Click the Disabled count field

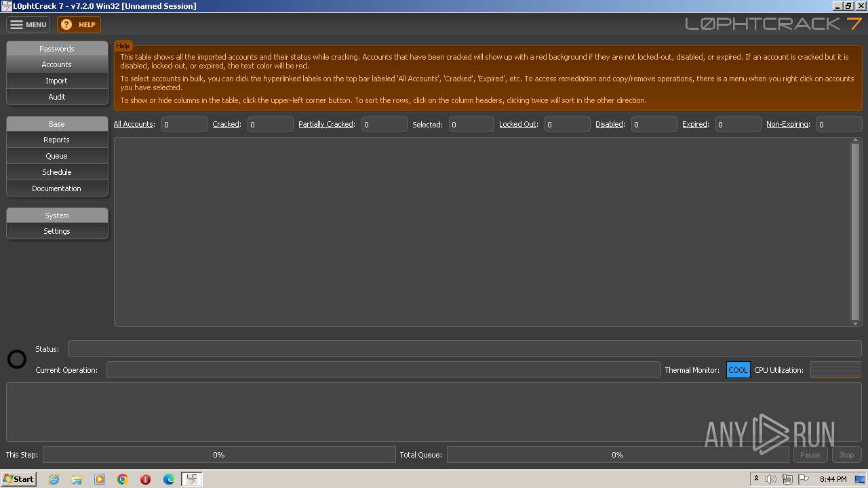click(x=654, y=124)
